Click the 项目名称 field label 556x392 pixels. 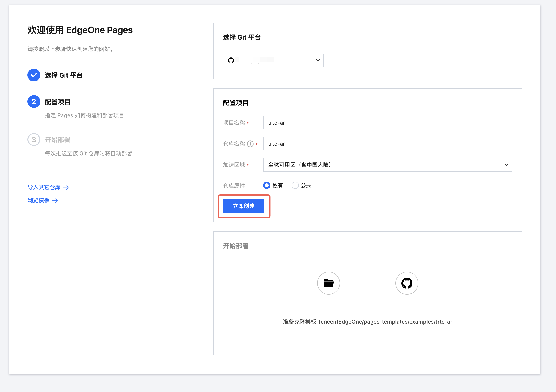coord(234,123)
